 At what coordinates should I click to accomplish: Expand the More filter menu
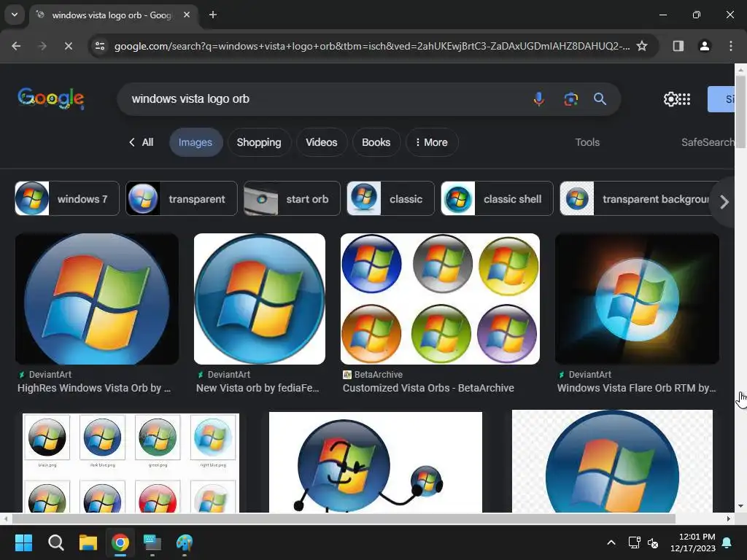click(x=432, y=142)
